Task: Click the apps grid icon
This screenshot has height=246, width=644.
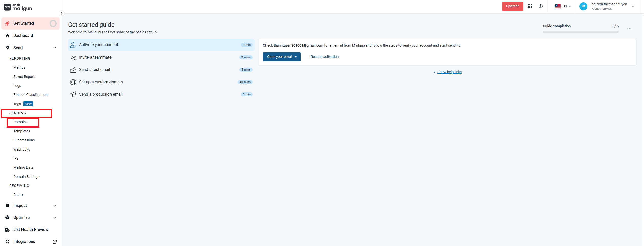Action: click(x=530, y=6)
